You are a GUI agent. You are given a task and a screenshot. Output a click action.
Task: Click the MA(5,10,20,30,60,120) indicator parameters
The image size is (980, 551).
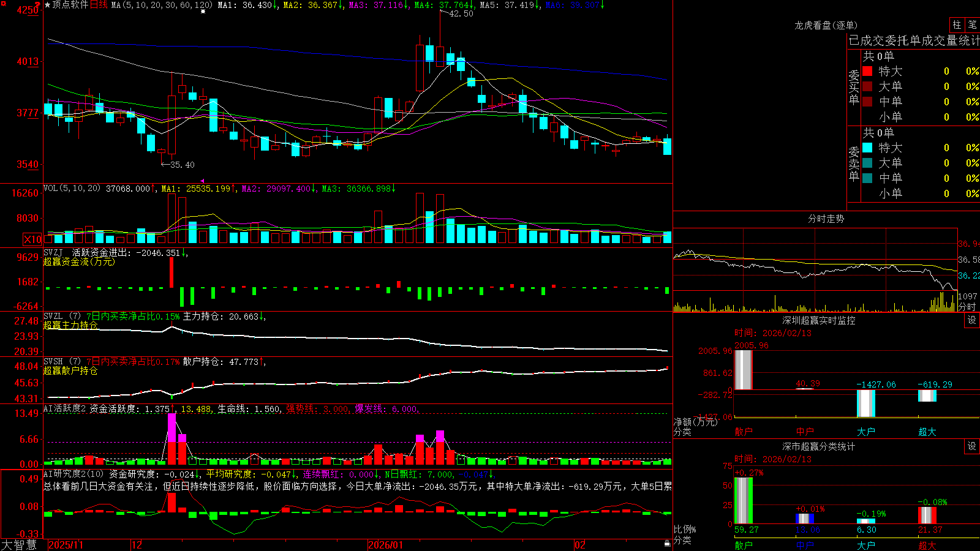tap(162, 5)
